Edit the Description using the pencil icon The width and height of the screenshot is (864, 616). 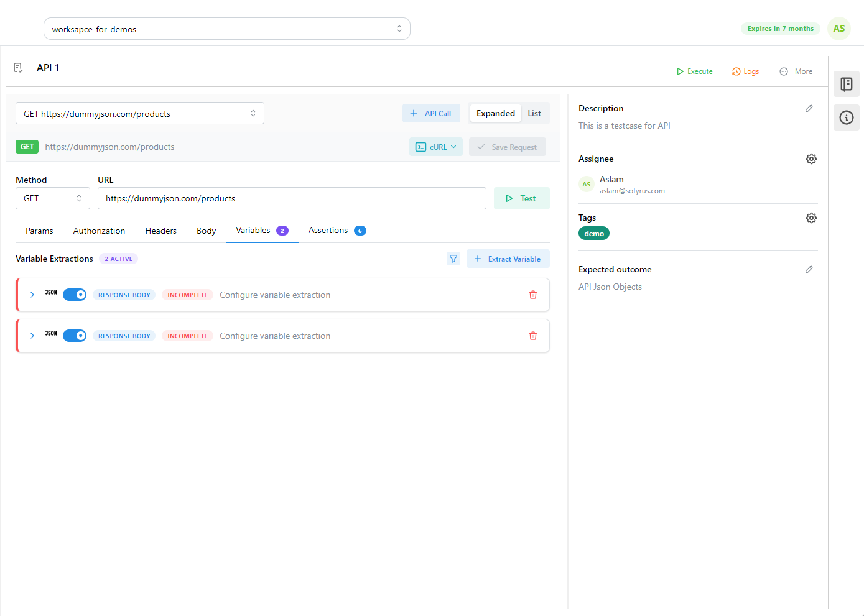coord(809,108)
